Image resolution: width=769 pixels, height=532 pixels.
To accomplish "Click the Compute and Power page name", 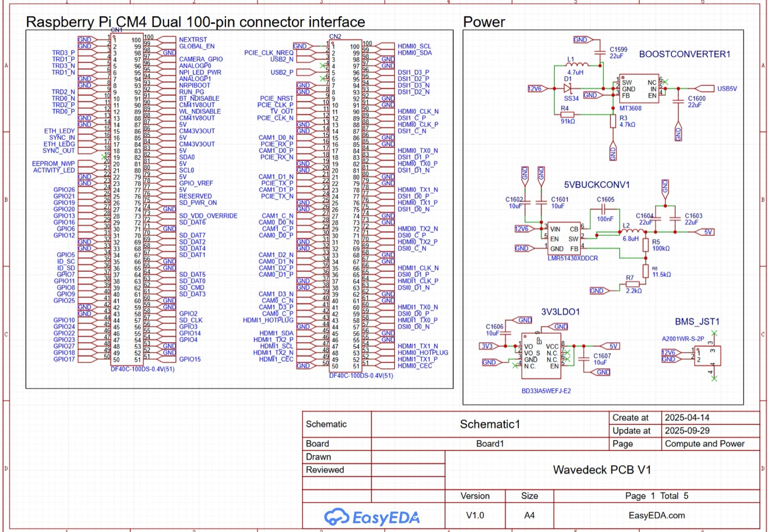I will coord(705,444).
